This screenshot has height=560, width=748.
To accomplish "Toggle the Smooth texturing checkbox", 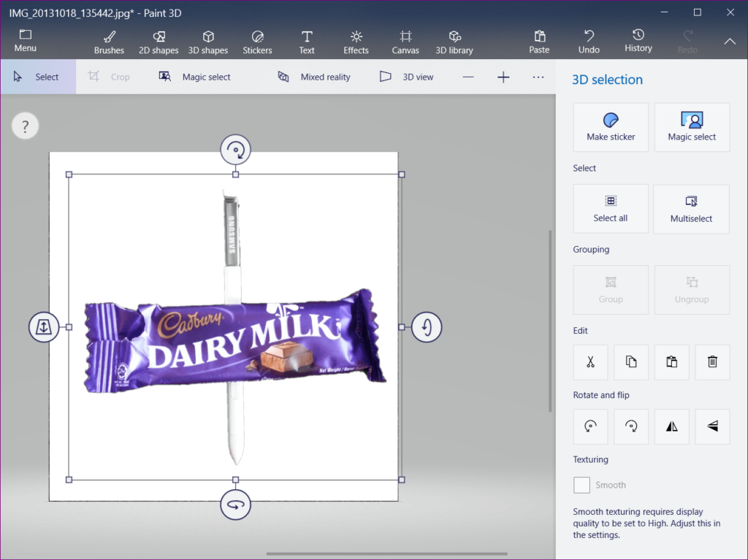I will point(581,485).
